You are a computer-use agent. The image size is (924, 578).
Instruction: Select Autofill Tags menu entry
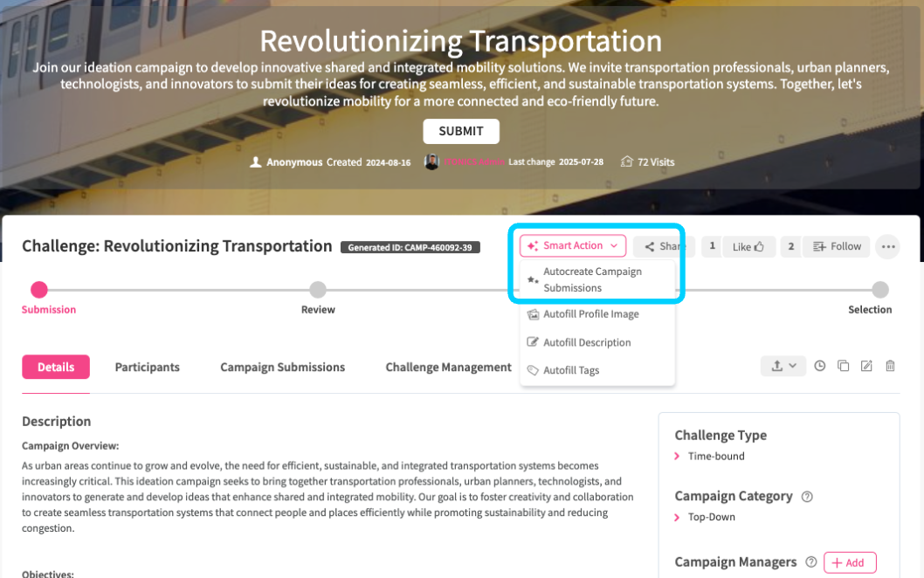pos(570,370)
